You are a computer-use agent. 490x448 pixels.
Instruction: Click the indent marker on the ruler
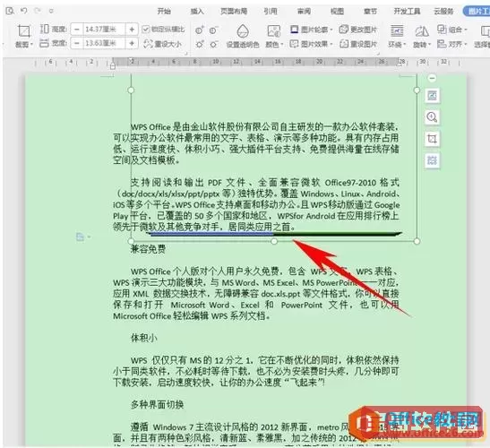tap(113, 65)
